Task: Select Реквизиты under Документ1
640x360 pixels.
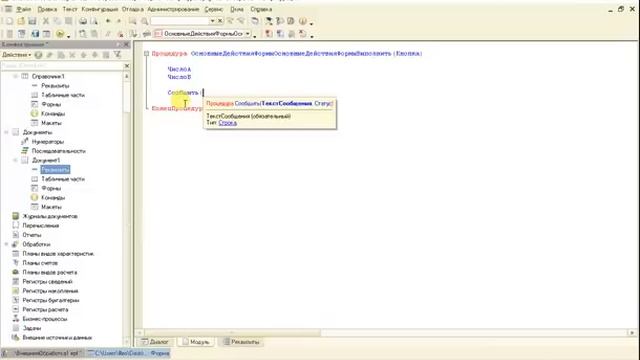Action: [55, 170]
